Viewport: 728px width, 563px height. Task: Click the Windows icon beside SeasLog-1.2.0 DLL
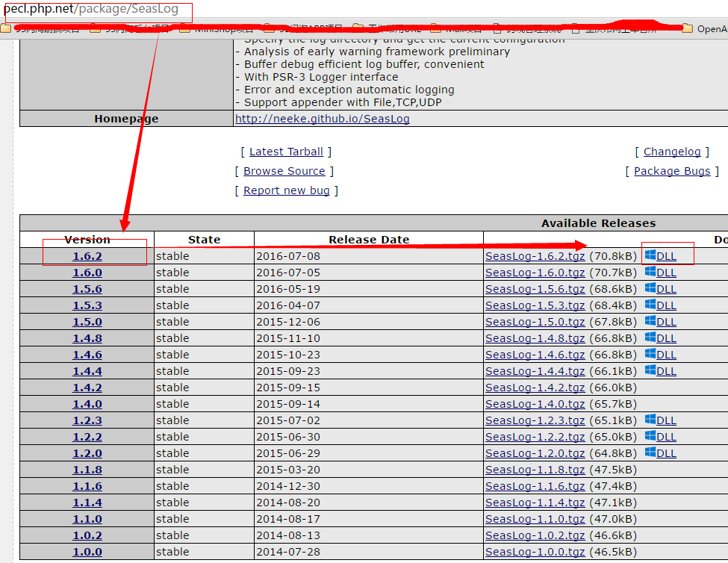pyautogui.click(x=650, y=452)
